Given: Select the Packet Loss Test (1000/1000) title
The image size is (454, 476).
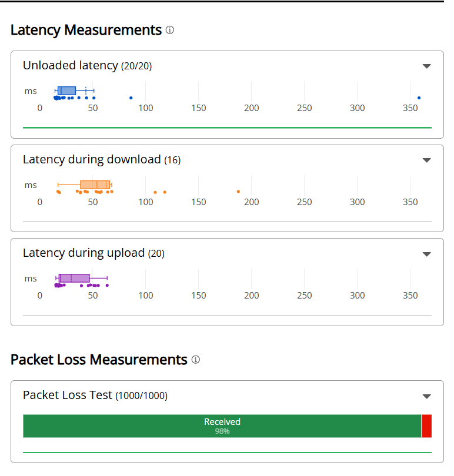Looking at the screenshot, I should tap(95, 395).
